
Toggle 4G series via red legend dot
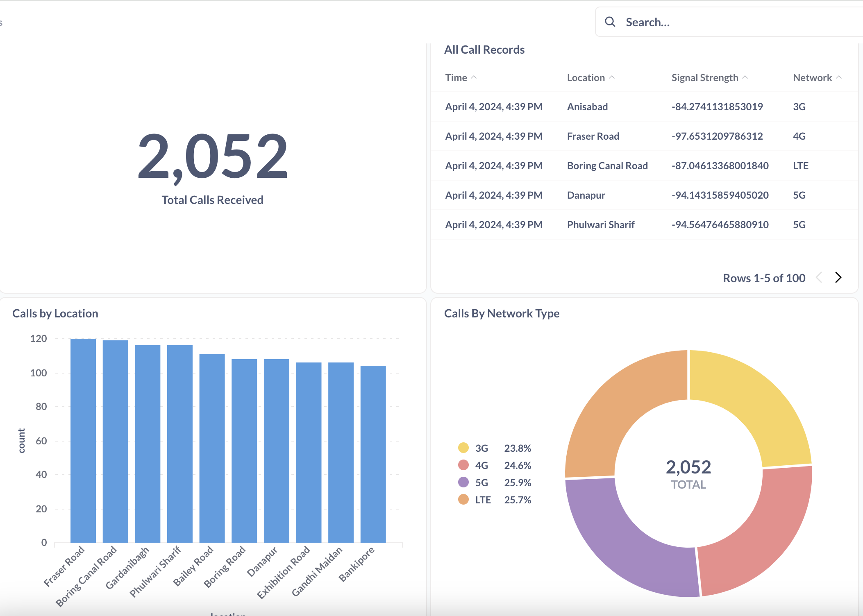click(x=463, y=465)
